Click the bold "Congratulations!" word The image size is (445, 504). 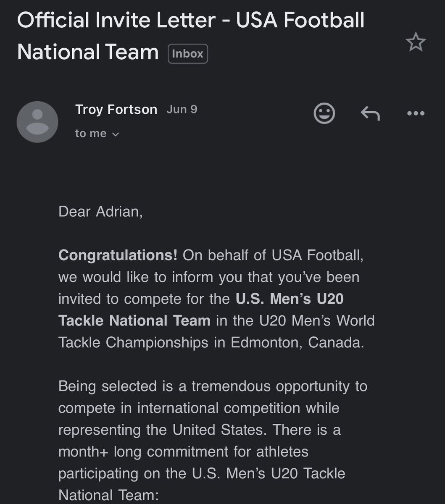(x=118, y=255)
